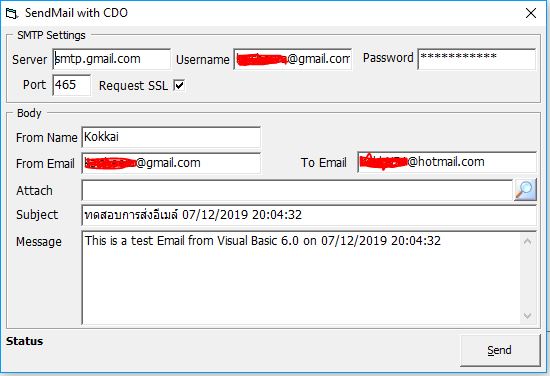This screenshot has width=550, height=376.
Task: Click the SendMail window title icon
Action: click(11, 14)
